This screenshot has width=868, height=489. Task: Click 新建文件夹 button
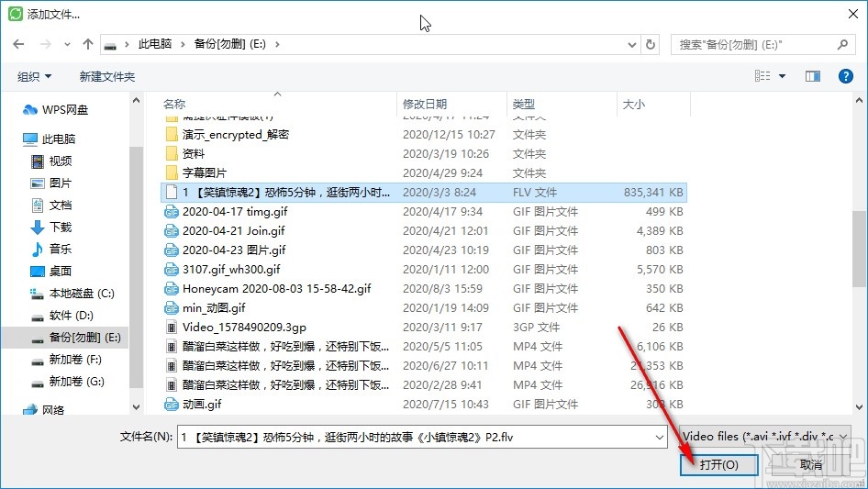[106, 76]
